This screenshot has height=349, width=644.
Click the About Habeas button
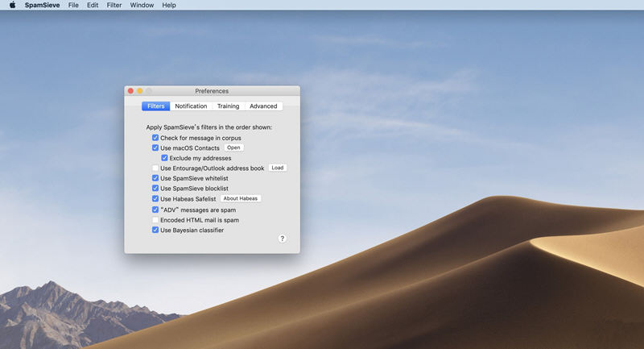point(240,198)
